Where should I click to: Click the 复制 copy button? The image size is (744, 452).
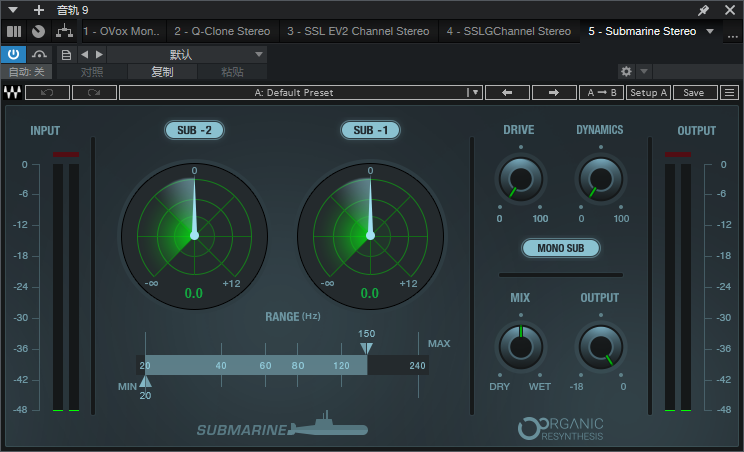coord(162,72)
